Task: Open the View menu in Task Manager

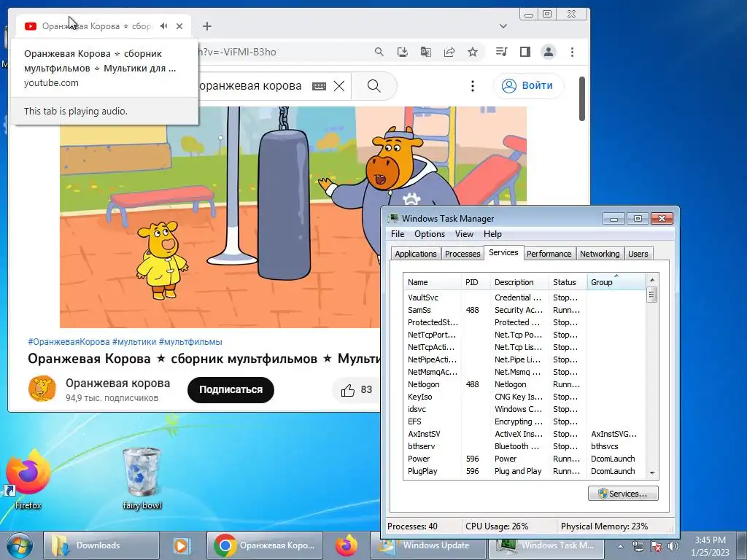Action: [x=464, y=234]
